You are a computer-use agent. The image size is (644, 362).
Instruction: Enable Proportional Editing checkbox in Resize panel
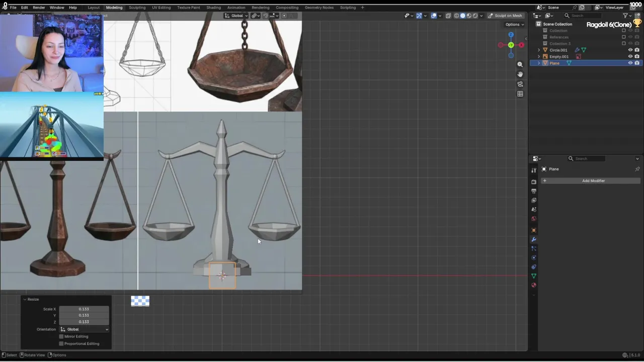pos(61,343)
